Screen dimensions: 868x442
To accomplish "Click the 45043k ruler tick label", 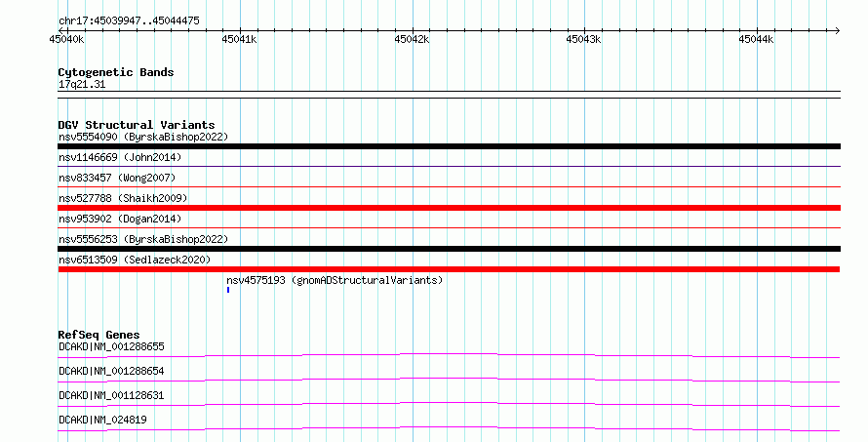I will coord(583,39).
